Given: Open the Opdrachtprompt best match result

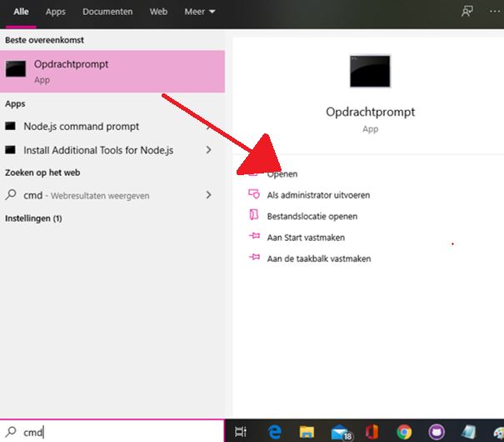Looking at the screenshot, I should point(112,71).
